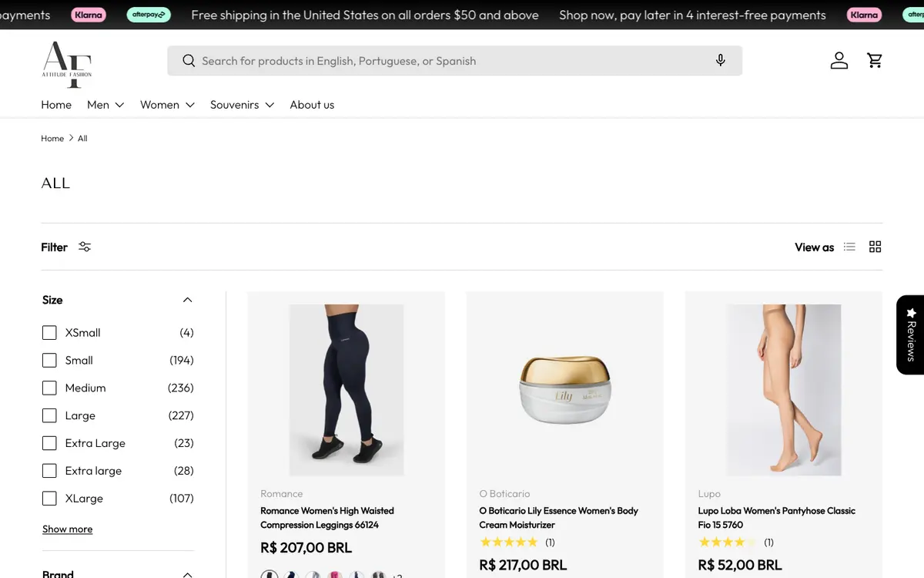Start voice search with microphone icon
This screenshot has height=578, width=924.
pos(721,61)
